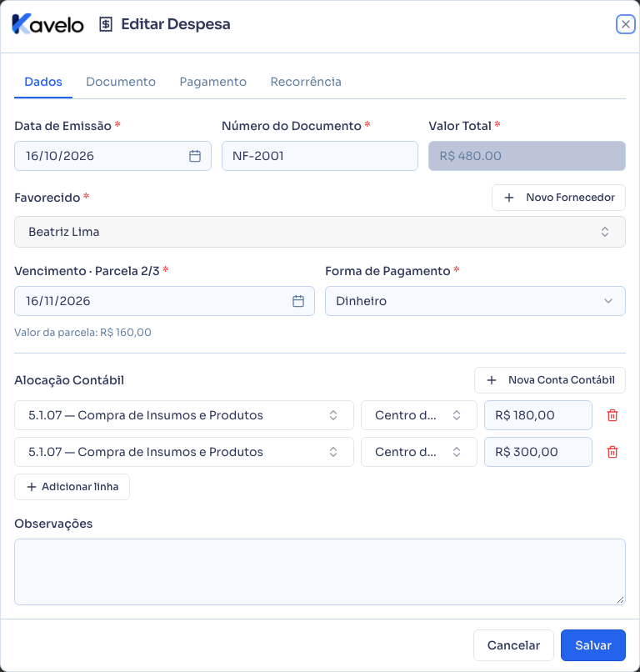Click the Novo Fornecedor button
Image resolution: width=640 pixels, height=672 pixels.
point(558,198)
